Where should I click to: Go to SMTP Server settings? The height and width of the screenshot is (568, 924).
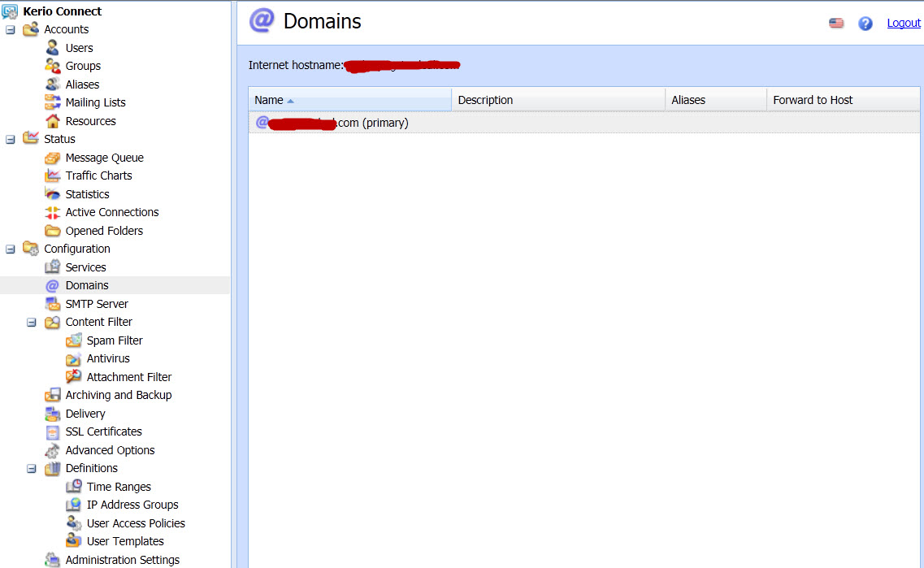coord(97,303)
